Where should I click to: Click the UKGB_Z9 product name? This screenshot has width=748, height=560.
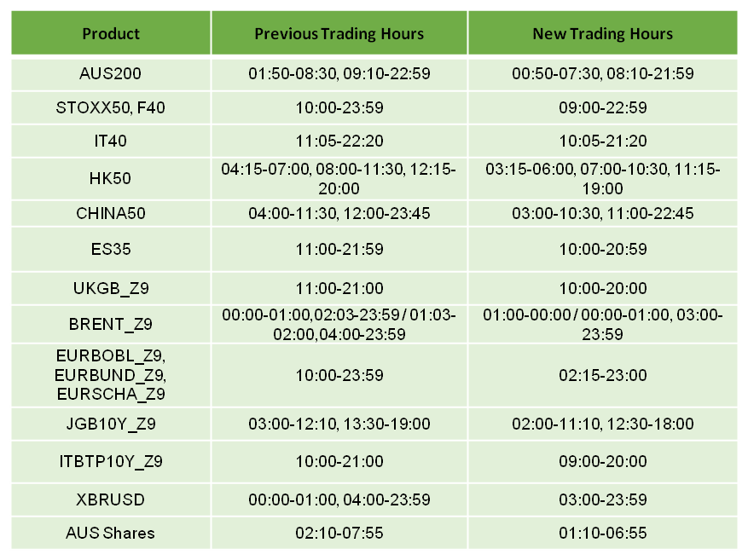(111, 288)
